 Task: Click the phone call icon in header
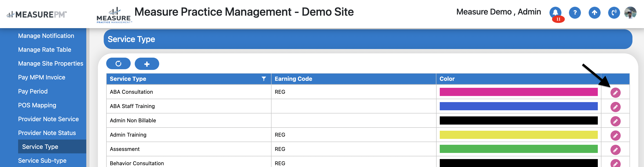pos(614,12)
